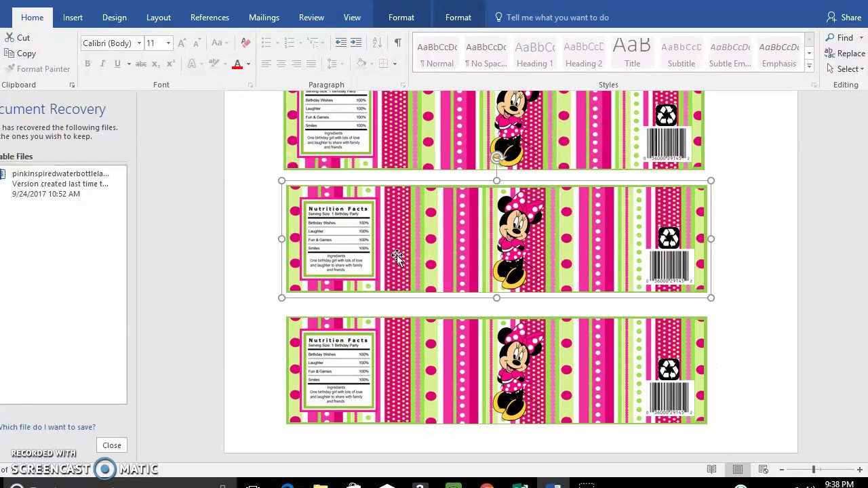Viewport: 868px width, 488px height.
Task: Toggle Subscript formatting
Action: [x=156, y=64]
